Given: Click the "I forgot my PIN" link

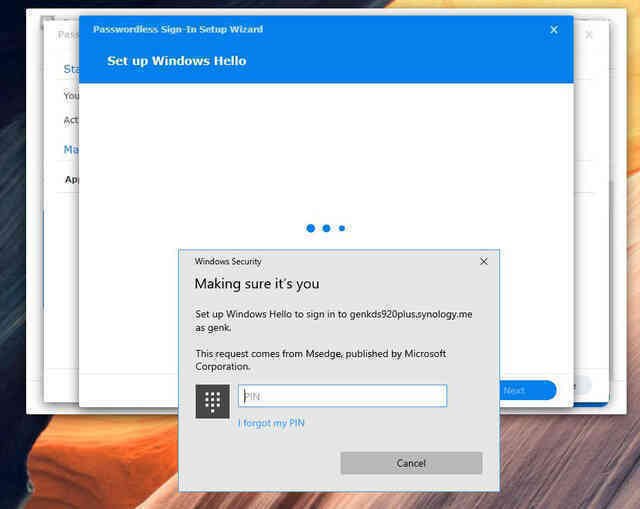Looking at the screenshot, I should [x=271, y=423].
